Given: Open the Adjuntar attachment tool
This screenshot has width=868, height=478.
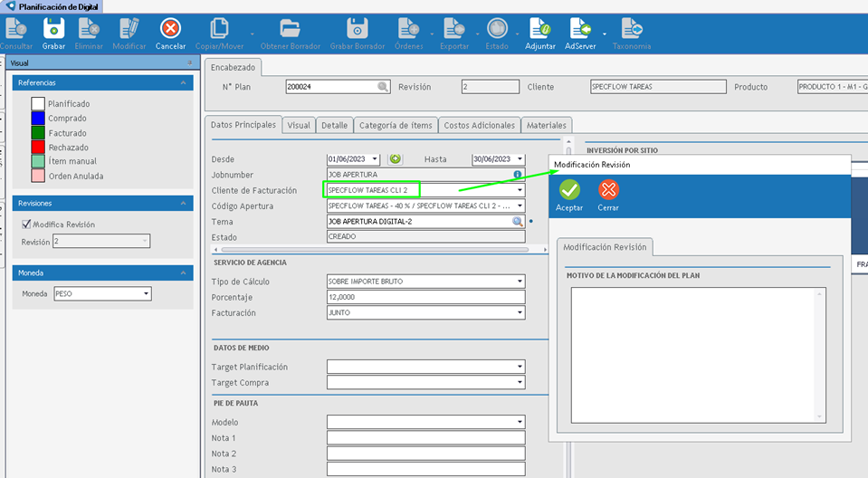Looking at the screenshot, I should tap(540, 29).
